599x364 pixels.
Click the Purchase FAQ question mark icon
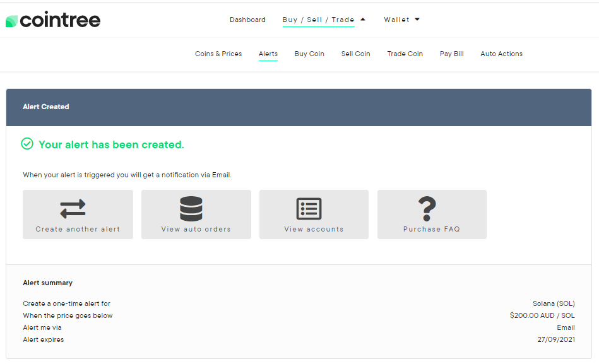click(x=427, y=209)
